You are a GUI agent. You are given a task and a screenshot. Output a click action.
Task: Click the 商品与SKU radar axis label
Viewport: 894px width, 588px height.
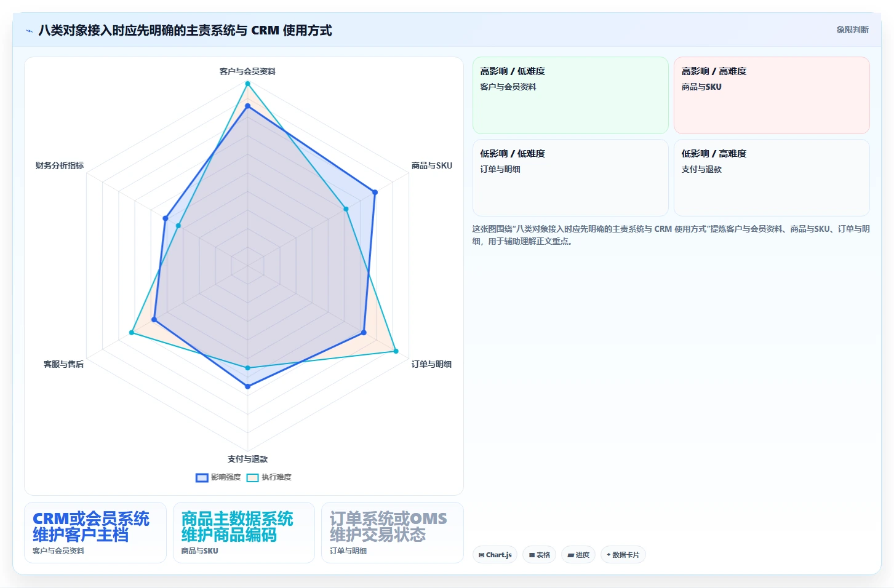pos(431,165)
